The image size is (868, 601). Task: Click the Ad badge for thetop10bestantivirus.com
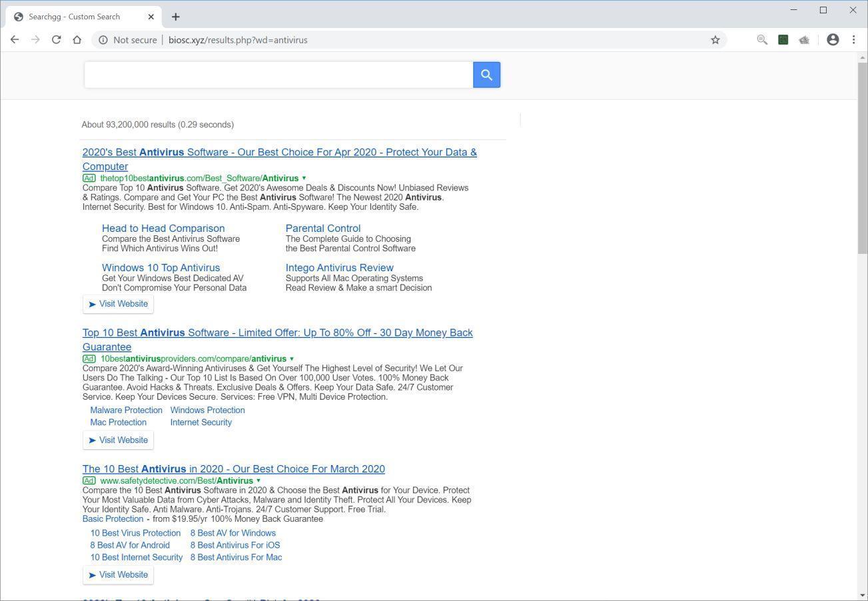point(89,179)
